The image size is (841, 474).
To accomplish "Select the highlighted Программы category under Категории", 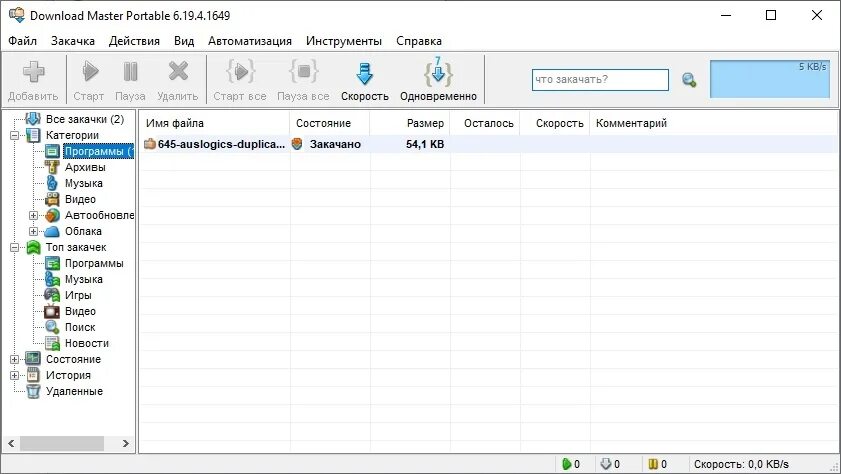I will tap(98, 151).
